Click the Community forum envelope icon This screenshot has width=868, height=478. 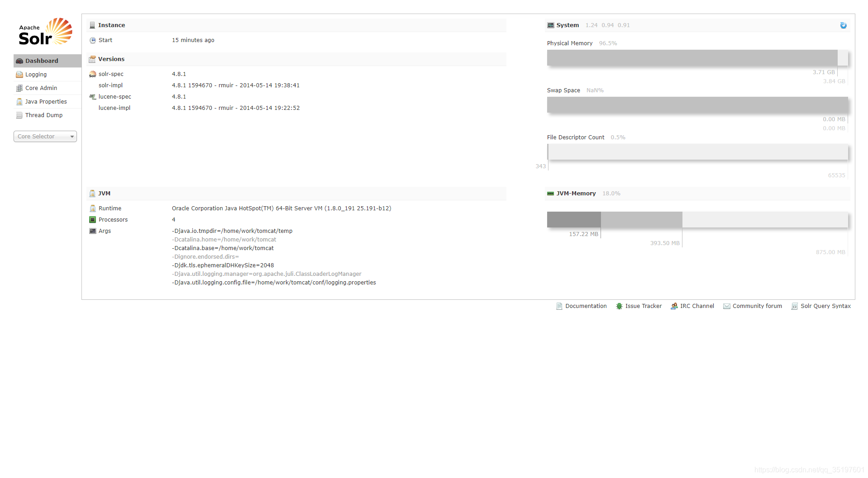click(x=727, y=306)
